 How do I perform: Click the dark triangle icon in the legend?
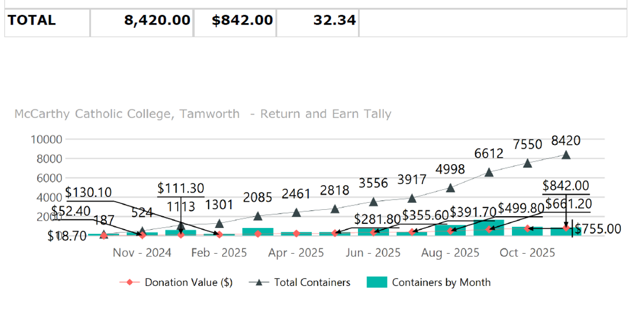pyautogui.click(x=259, y=282)
